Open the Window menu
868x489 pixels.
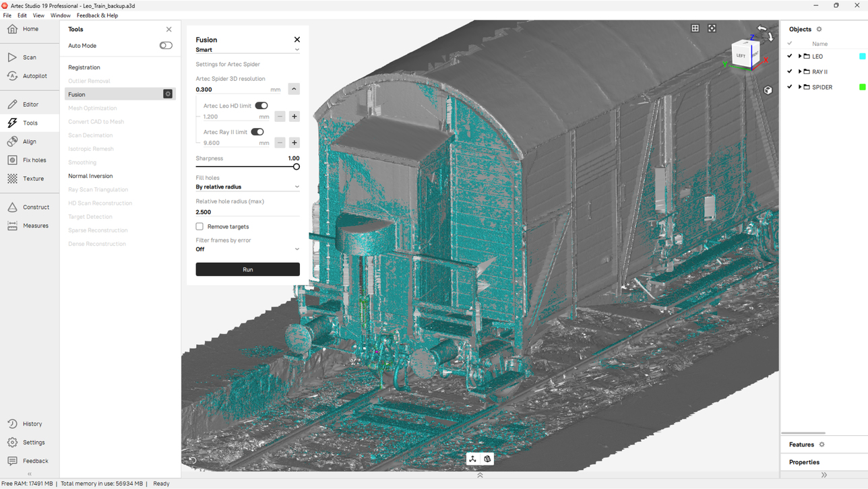[x=60, y=15]
